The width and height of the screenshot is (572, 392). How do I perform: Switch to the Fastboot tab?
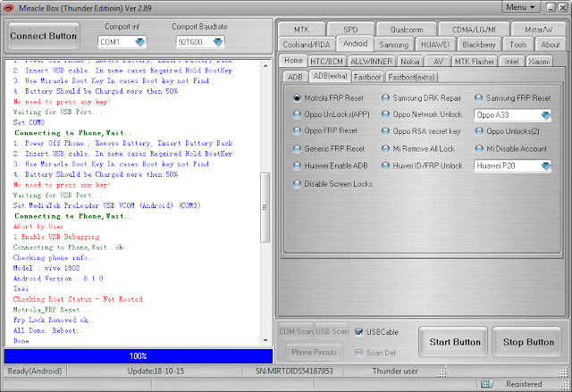(x=367, y=77)
